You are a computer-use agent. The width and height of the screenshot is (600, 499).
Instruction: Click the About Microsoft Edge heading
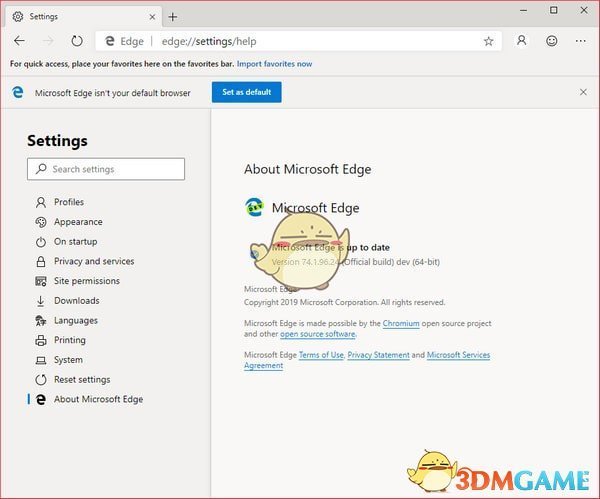coord(308,169)
